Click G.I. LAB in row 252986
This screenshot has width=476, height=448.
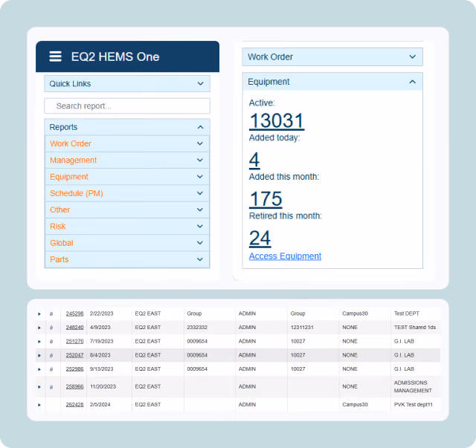(404, 369)
